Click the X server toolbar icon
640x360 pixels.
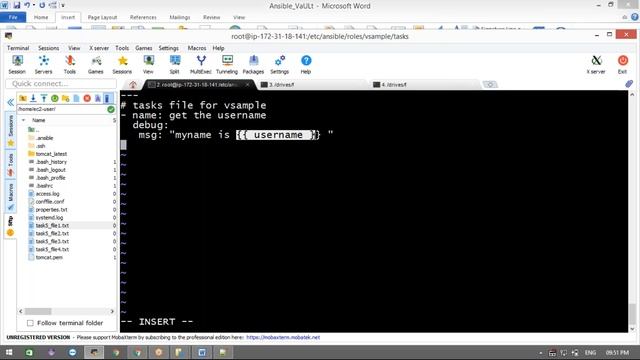(596, 64)
